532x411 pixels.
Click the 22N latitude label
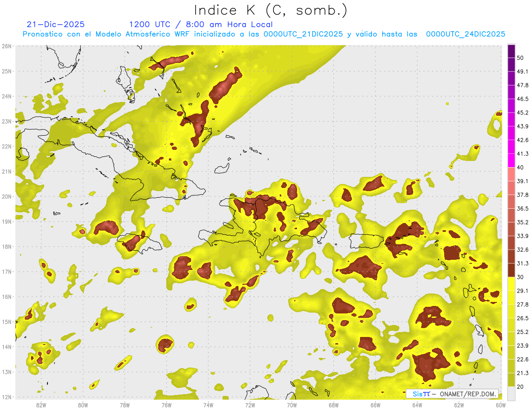click(6, 146)
